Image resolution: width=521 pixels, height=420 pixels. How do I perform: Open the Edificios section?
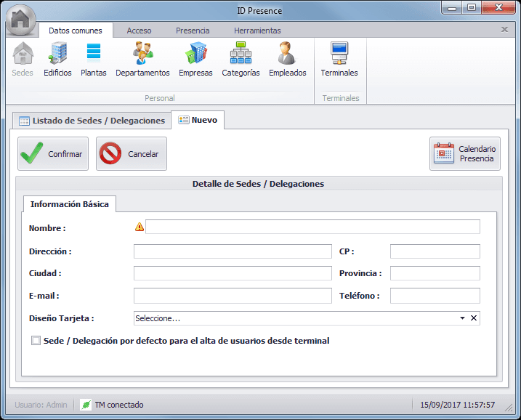coord(57,59)
